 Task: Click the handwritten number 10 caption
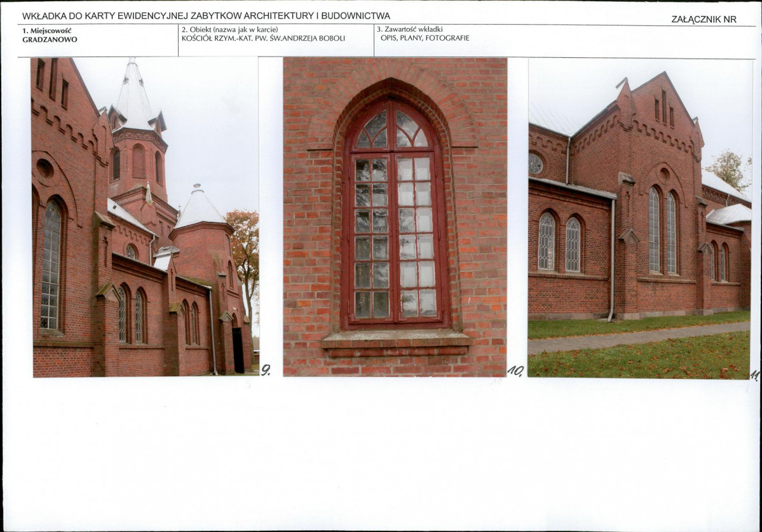[515, 371]
